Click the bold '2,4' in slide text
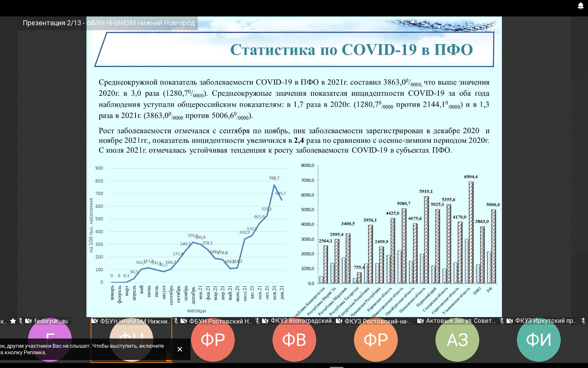This screenshot has width=588, height=368. 299,141
